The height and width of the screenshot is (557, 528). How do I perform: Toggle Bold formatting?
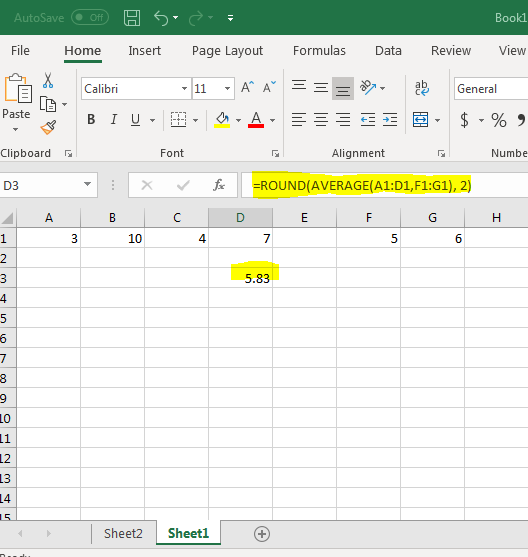(x=91, y=120)
